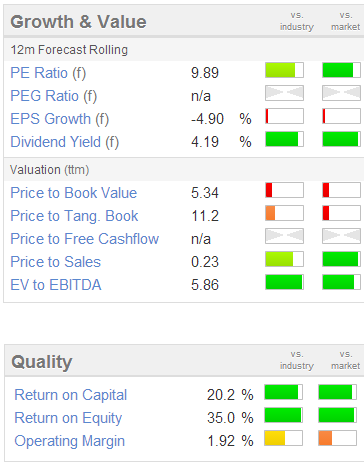Click EV to EBITDA vs. industry bar
Viewport: 364px width, 467px height.
(x=284, y=282)
